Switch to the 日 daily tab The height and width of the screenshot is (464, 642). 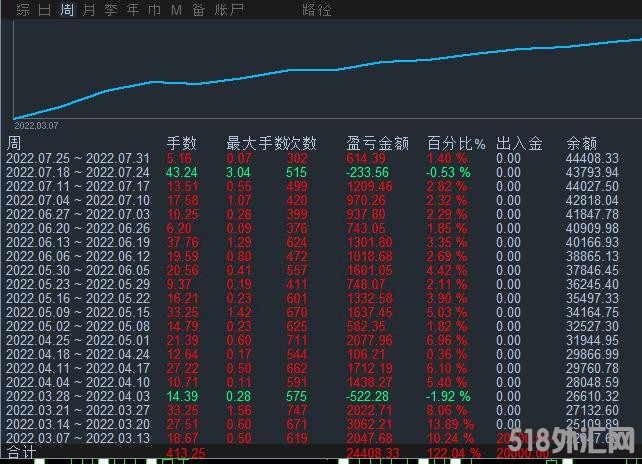pos(44,9)
